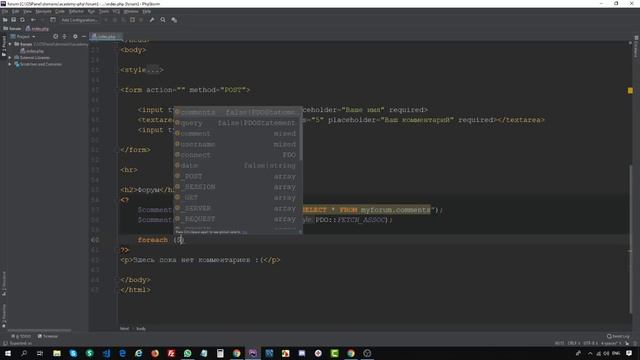
Task: Open the Code menu
Action: [60, 11]
